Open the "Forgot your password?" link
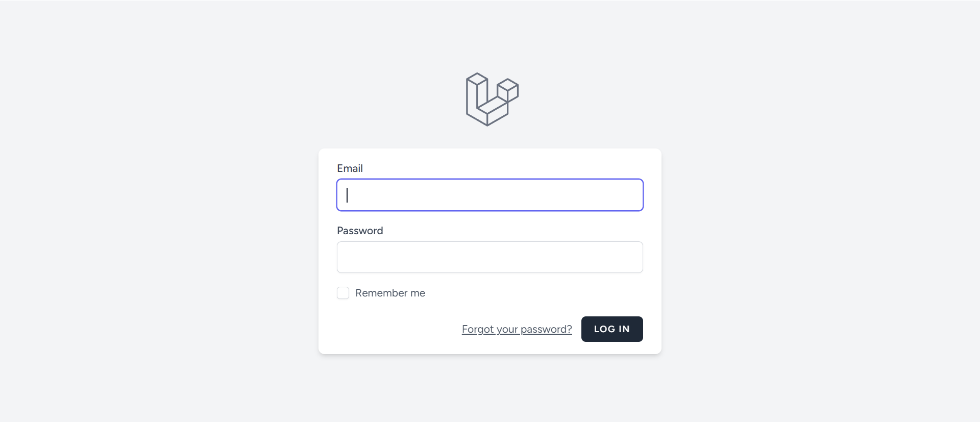Screen dimensions: 980x422 click(517, 329)
